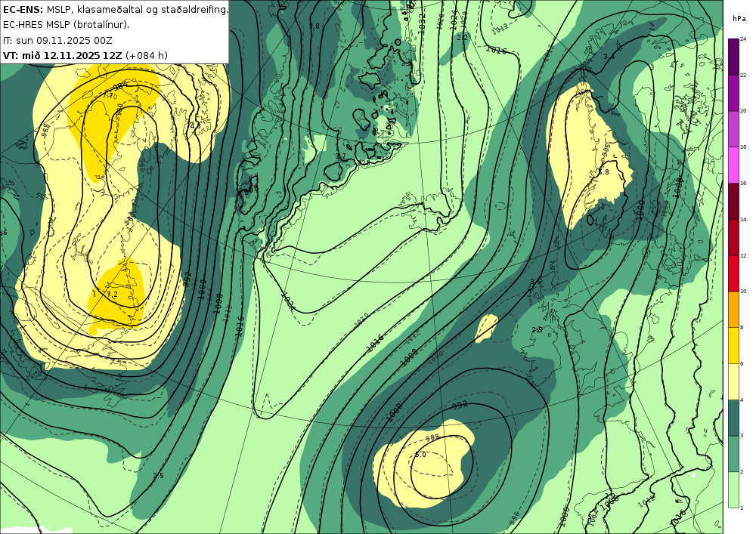
Task: Click the dark purple 22–24 hPa legend swatch
Action: click(733, 57)
